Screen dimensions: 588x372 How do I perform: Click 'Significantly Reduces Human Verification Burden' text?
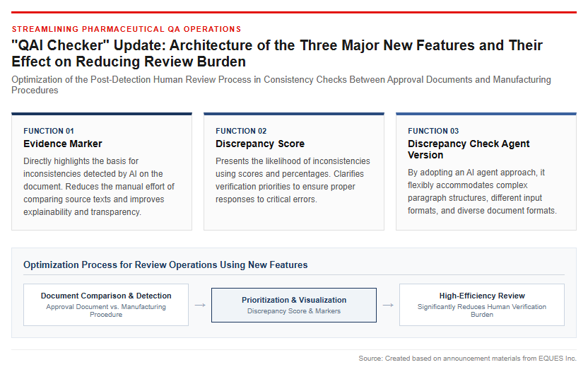point(482,310)
